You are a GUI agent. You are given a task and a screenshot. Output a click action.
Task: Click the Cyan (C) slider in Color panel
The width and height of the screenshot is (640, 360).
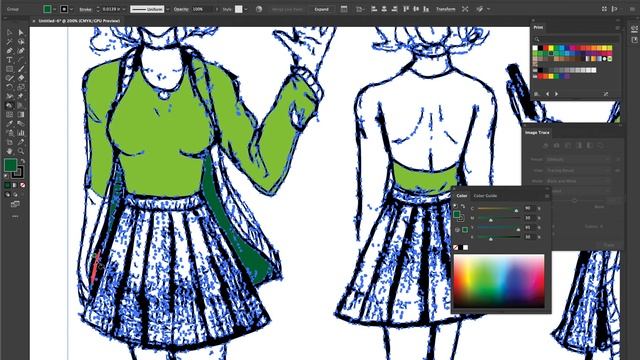pos(498,209)
